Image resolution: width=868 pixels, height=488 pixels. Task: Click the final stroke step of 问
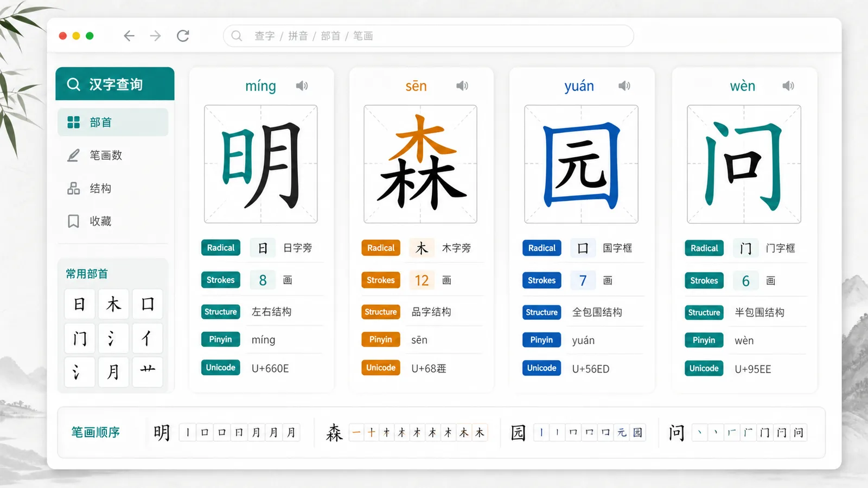click(799, 433)
